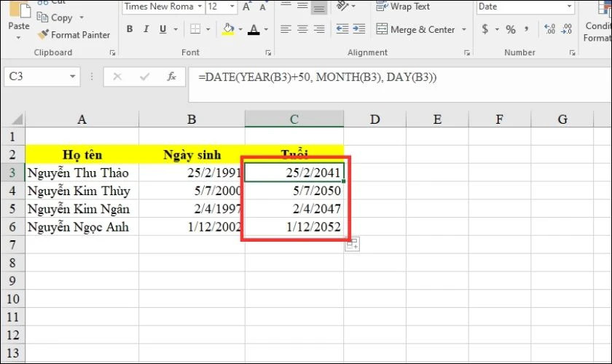Open the Font dialog launcher

[268, 52]
